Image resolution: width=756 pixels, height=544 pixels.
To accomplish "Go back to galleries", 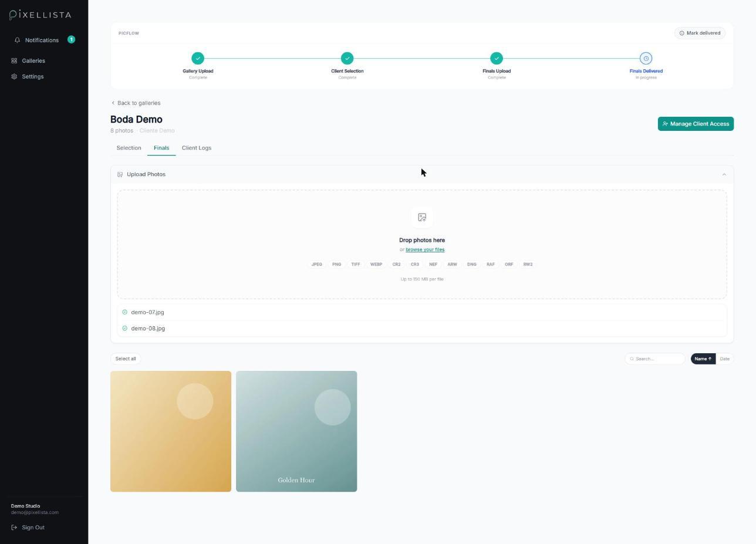I will point(136,103).
